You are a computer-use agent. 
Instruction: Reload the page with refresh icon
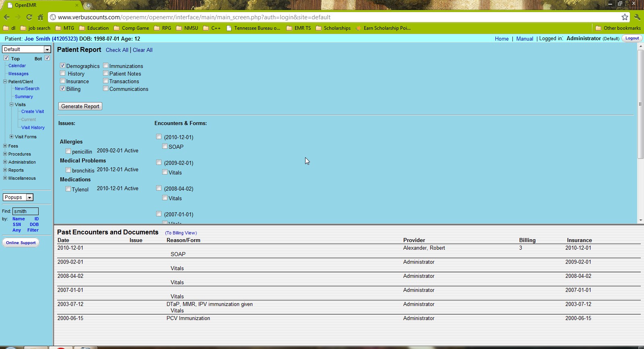[29, 17]
